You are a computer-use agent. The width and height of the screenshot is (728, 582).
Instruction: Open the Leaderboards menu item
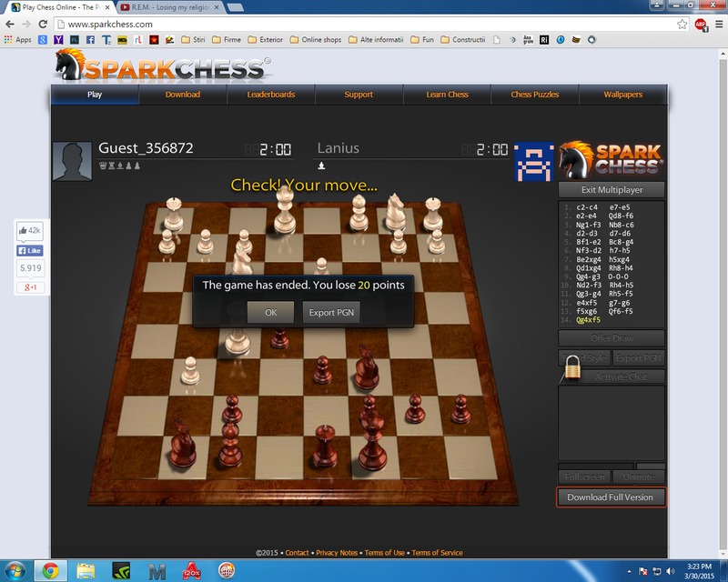[x=271, y=95]
